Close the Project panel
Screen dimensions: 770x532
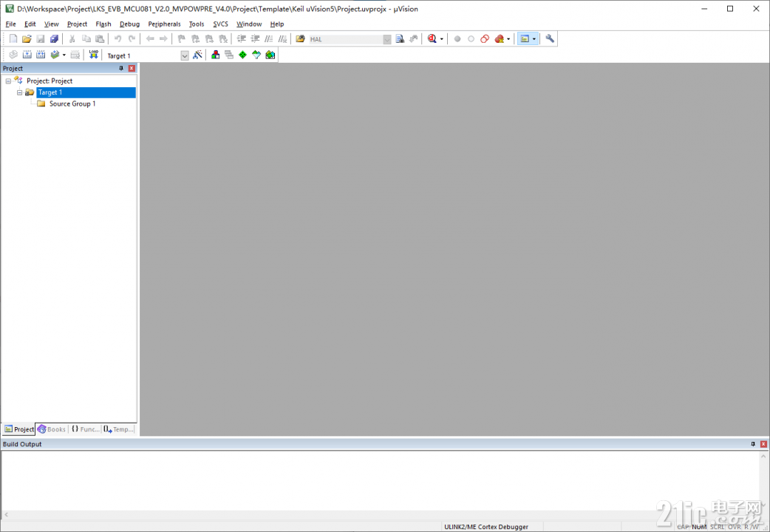(x=132, y=68)
